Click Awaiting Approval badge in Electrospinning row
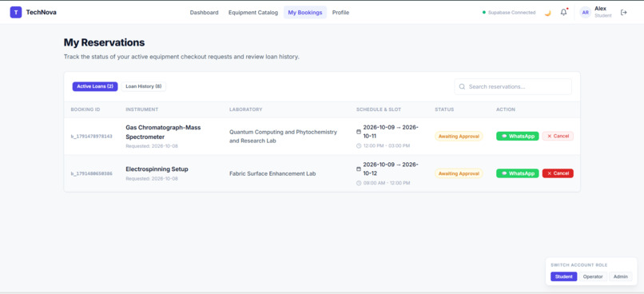The height and width of the screenshot is (294, 644). pyautogui.click(x=459, y=173)
